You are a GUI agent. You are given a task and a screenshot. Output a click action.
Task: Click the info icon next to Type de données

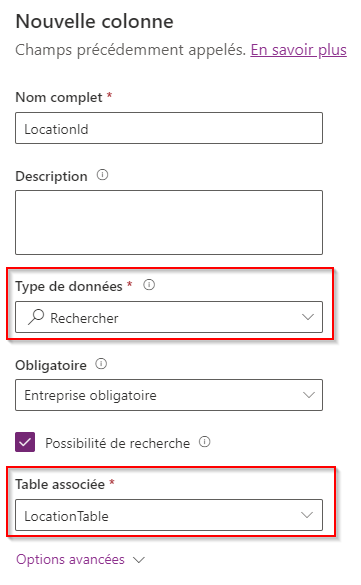pos(149,285)
